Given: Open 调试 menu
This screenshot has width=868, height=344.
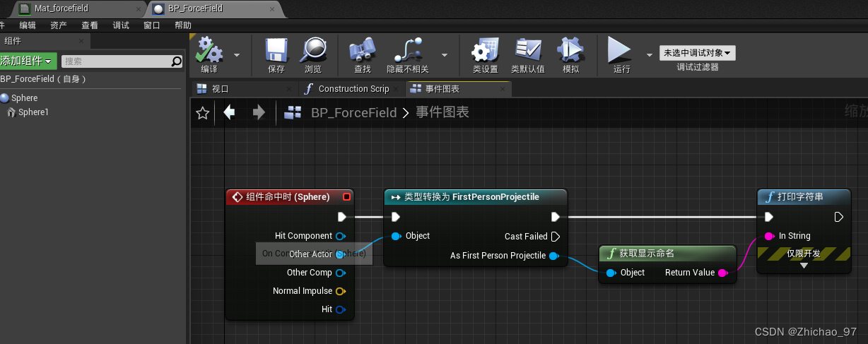Looking at the screenshot, I should [x=121, y=25].
